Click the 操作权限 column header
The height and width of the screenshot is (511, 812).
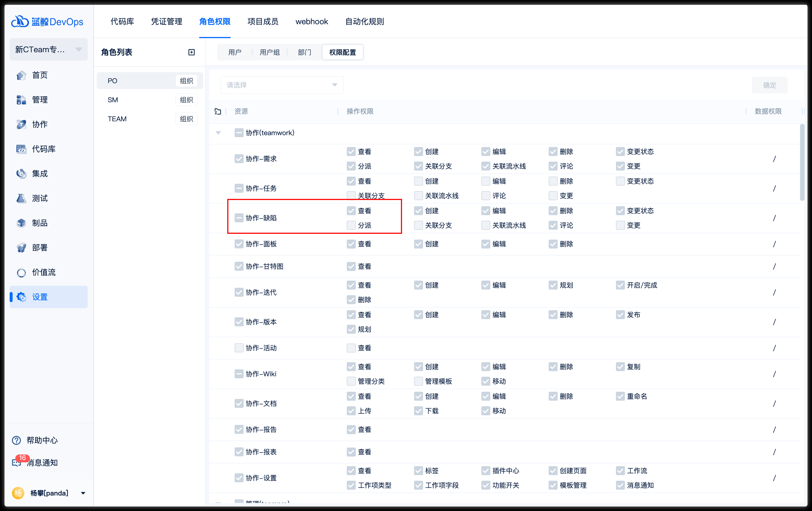tap(360, 112)
